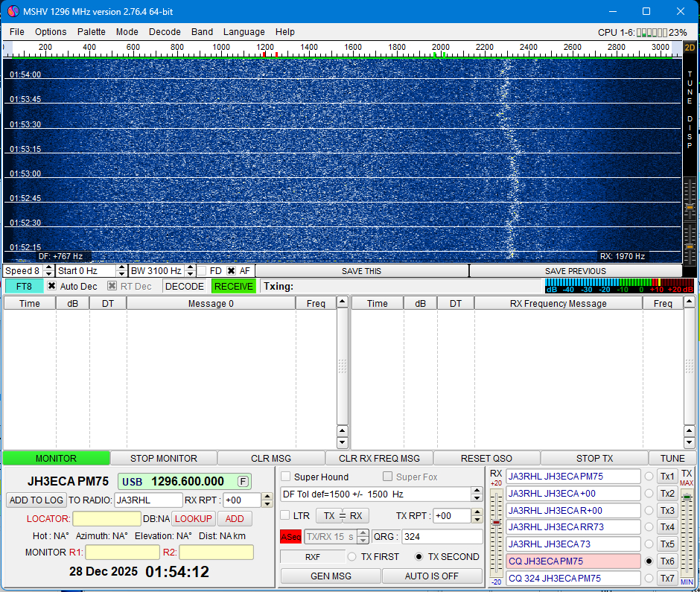
Task: Open the Decode menu
Action: coord(165,32)
